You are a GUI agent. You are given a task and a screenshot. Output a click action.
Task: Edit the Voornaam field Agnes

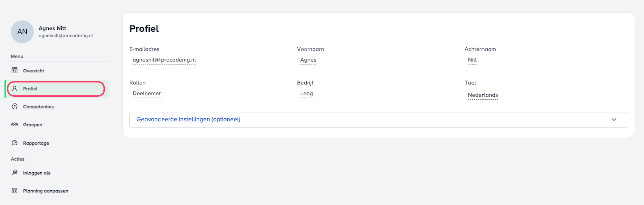click(x=308, y=60)
